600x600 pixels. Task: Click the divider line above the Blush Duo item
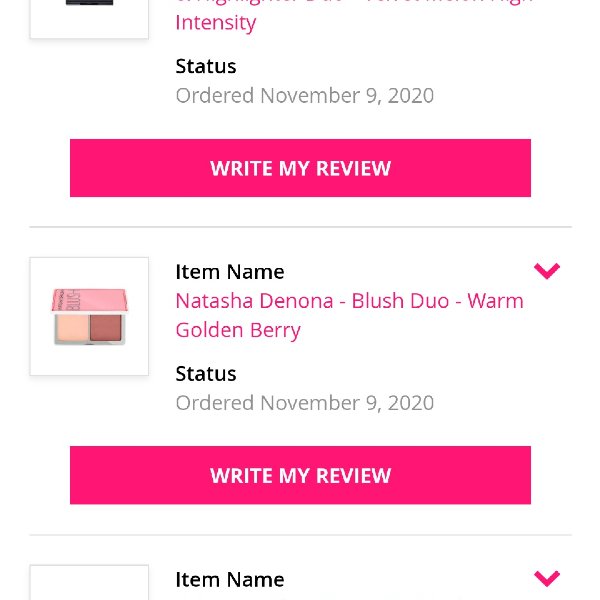point(300,227)
